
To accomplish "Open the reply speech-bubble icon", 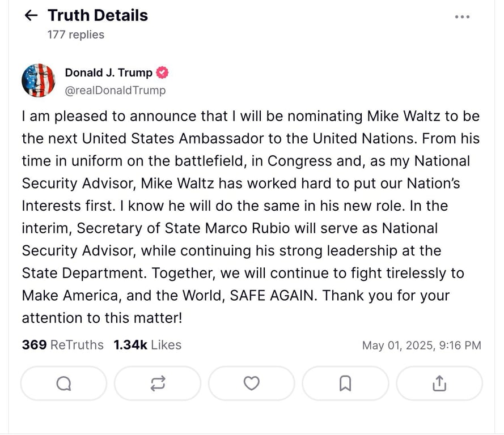I will coord(63,383).
